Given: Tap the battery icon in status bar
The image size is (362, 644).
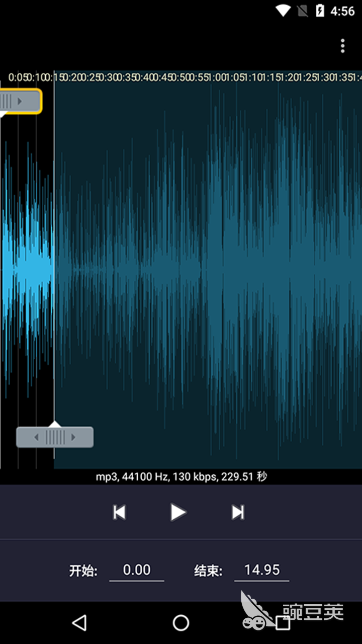Looking at the screenshot, I should tap(320, 11).
